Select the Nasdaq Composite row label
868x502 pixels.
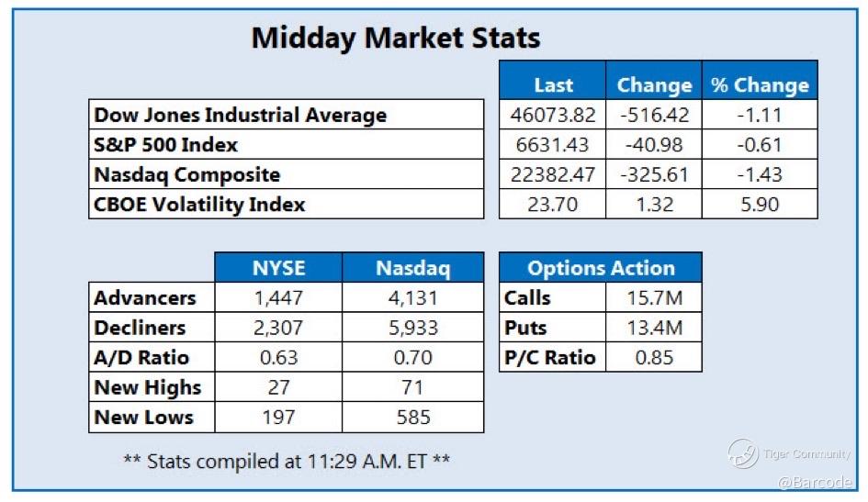(x=187, y=174)
